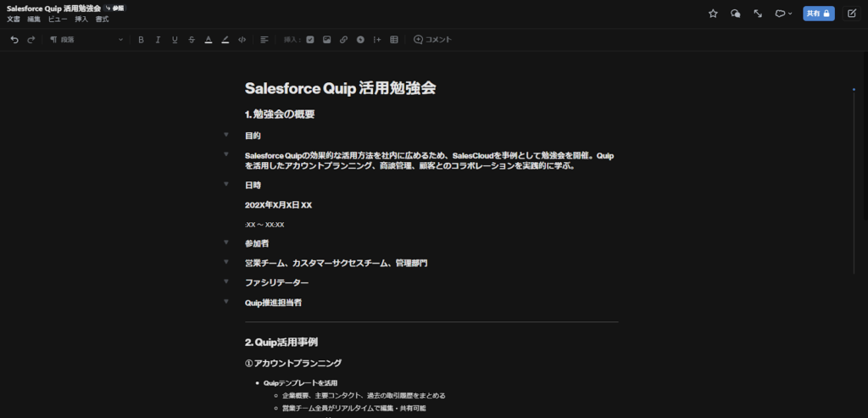Open the insert-more toolbar option
The width and height of the screenshot is (868, 418).
[377, 40]
